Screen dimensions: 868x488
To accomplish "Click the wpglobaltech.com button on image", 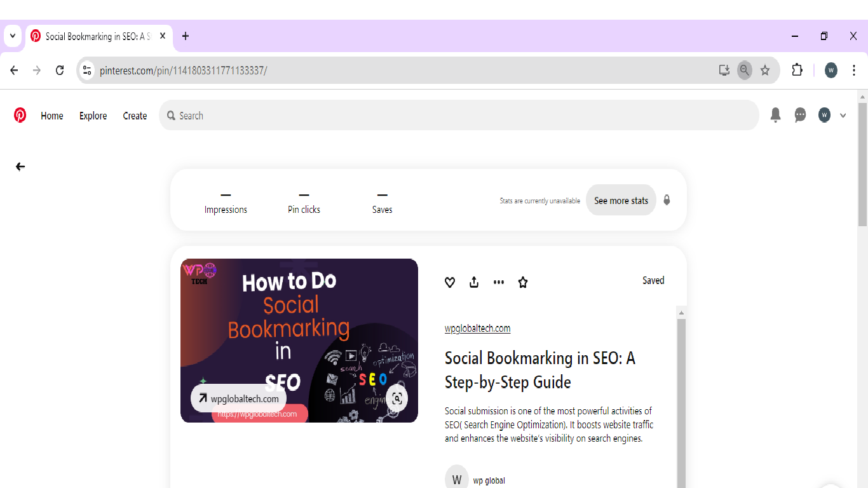I will (x=238, y=398).
